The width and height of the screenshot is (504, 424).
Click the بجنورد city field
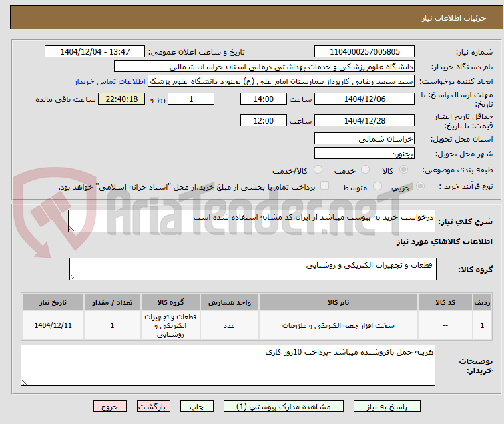click(x=364, y=154)
